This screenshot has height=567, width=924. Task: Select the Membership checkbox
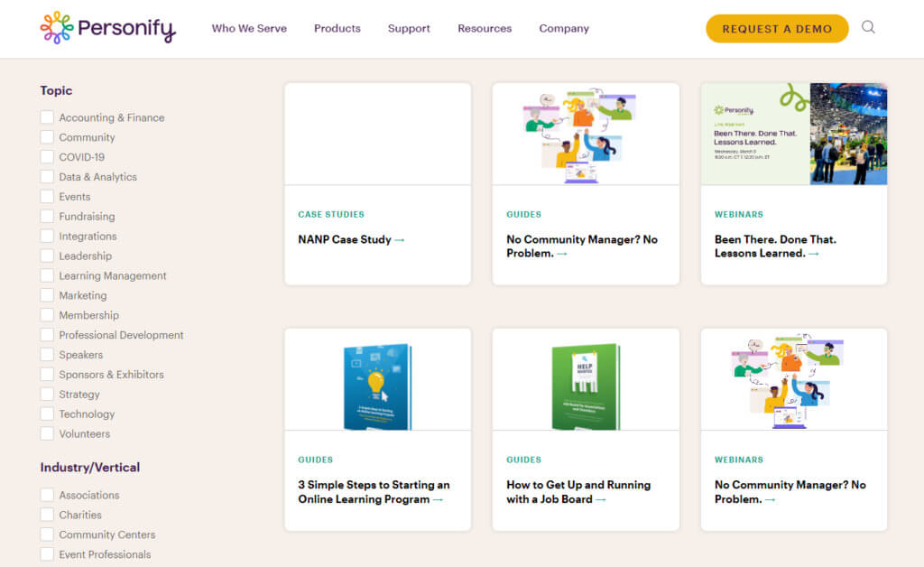click(x=47, y=315)
